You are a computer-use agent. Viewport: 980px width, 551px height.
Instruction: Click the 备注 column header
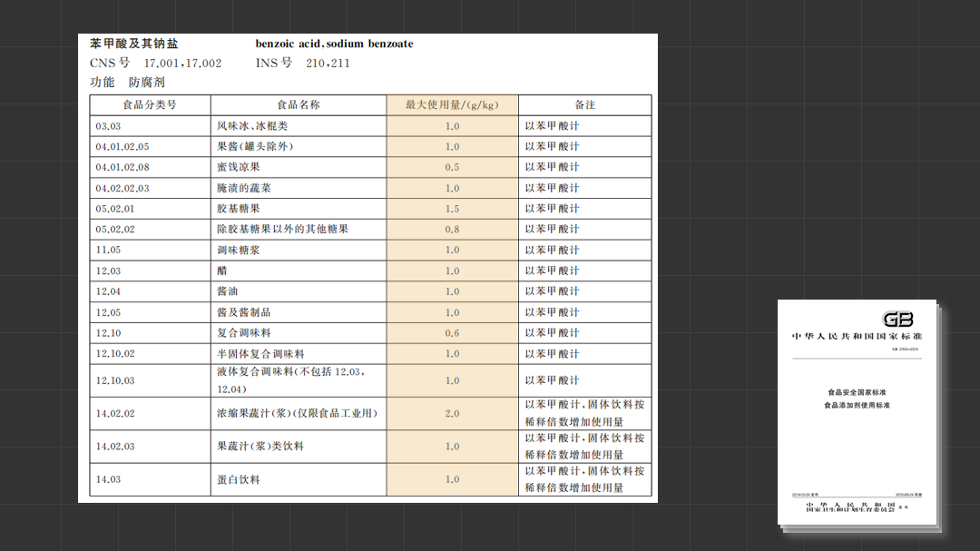[585, 105]
